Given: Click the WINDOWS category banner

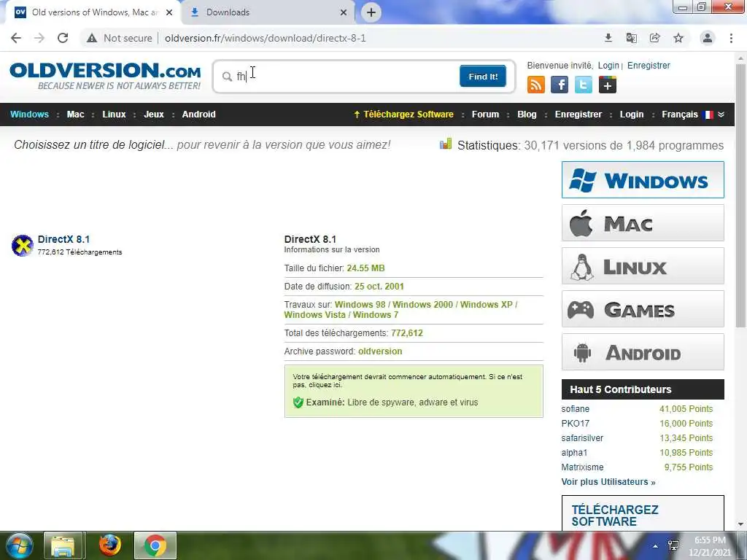Looking at the screenshot, I should click(643, 179).
